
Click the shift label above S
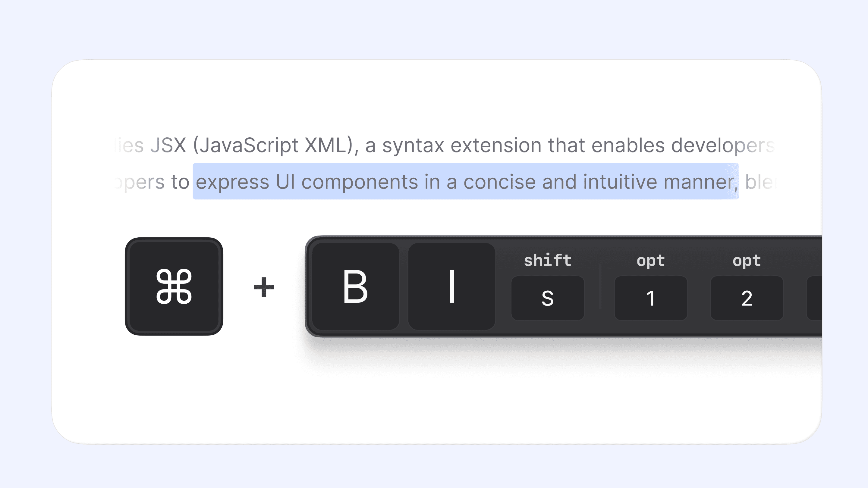(x=548, y=260)
